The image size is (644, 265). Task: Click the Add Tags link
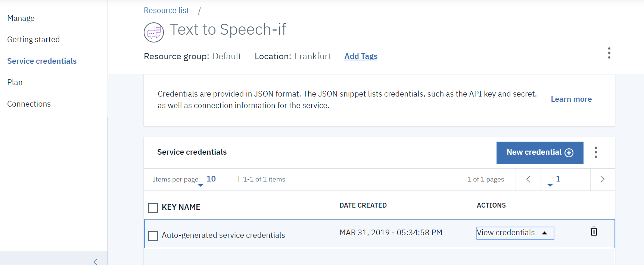coord(361,56)
